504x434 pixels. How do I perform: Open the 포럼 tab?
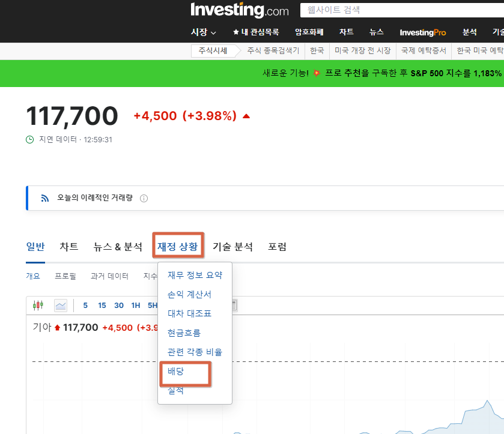coord(277,246)
